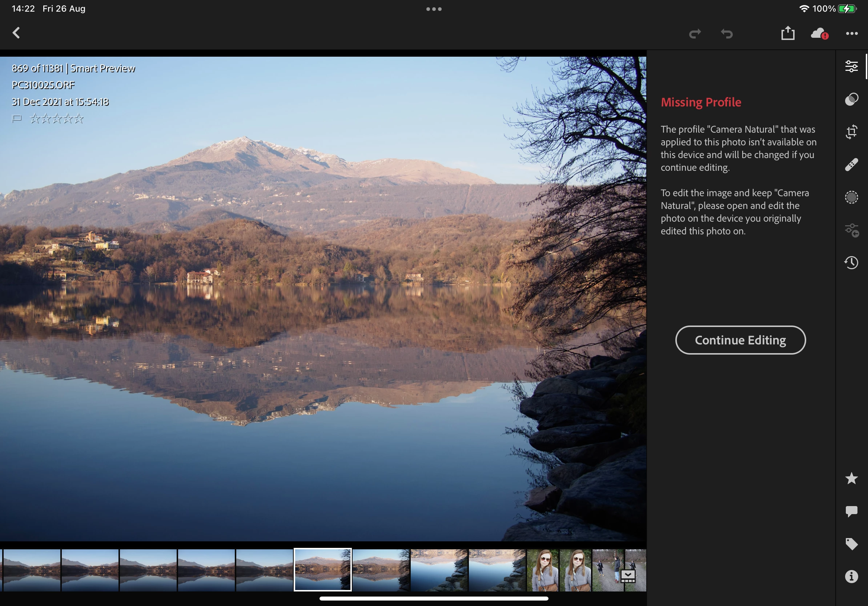Open the Edit adjustments sliders panel
This screenshot has width=868, height=606.
(851, 66)
